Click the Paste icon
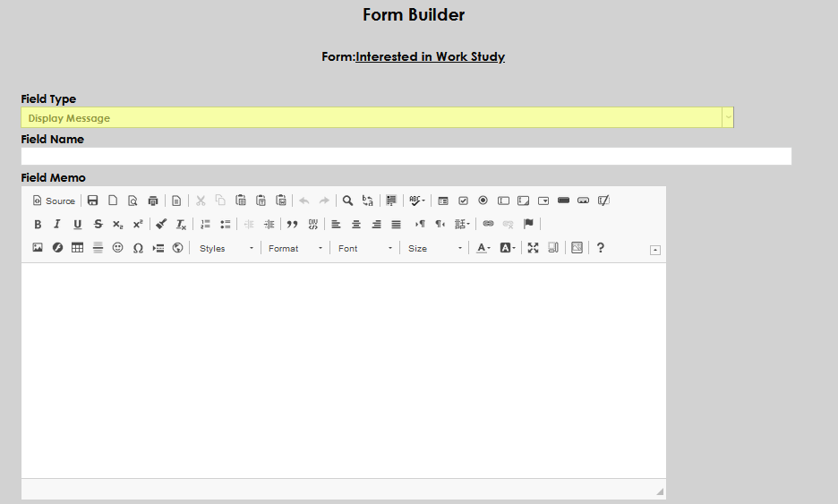 pos(241,201)
